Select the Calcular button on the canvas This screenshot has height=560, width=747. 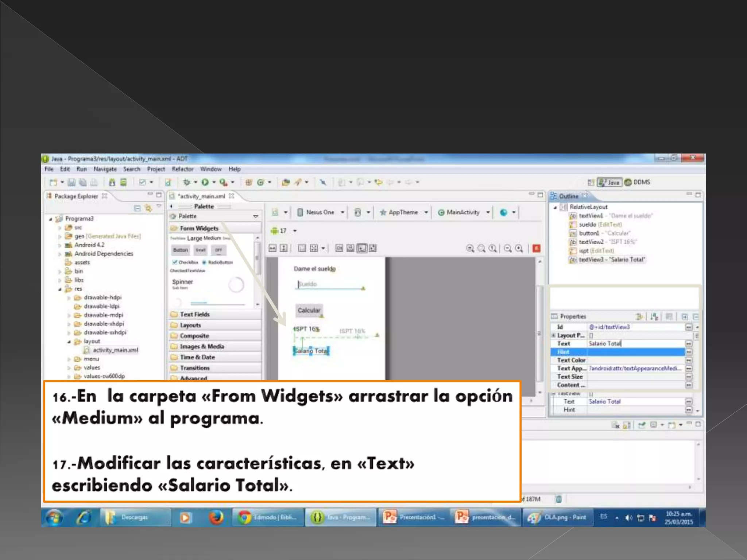pos(309,311)
